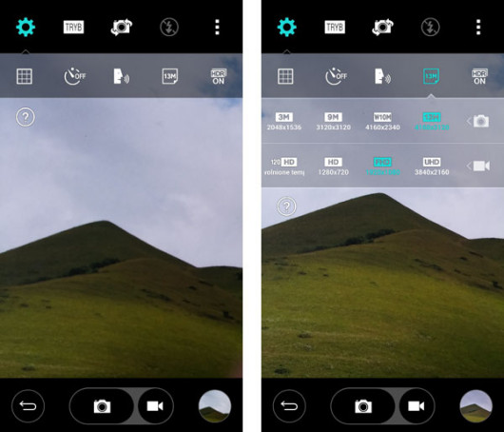Take photo with shutter in left screen
This screenshot has height=432, width=504.
(102, 406)
